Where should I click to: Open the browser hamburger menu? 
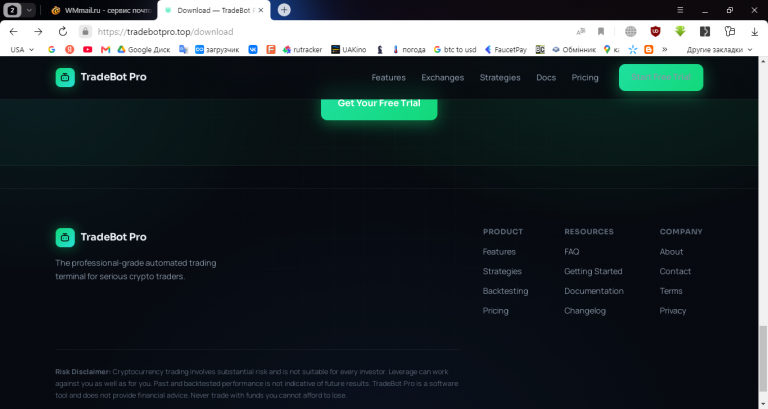click(680, 10)
